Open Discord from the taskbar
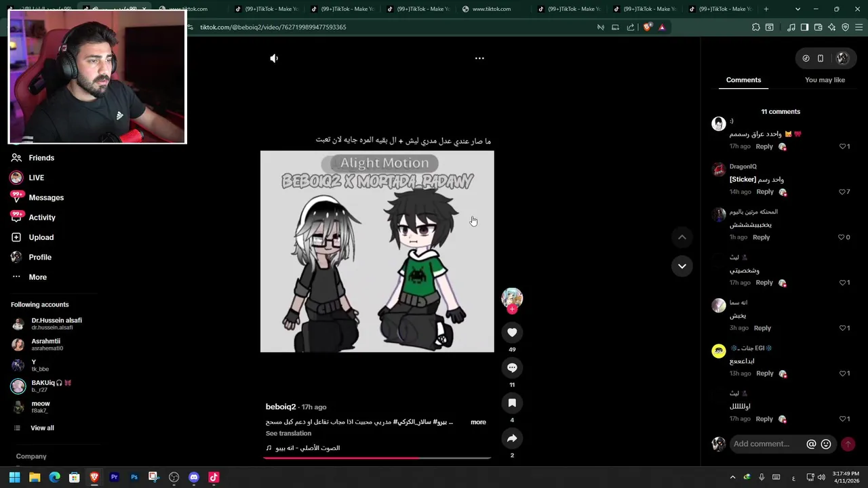868x488 pixels. point(194,477)
